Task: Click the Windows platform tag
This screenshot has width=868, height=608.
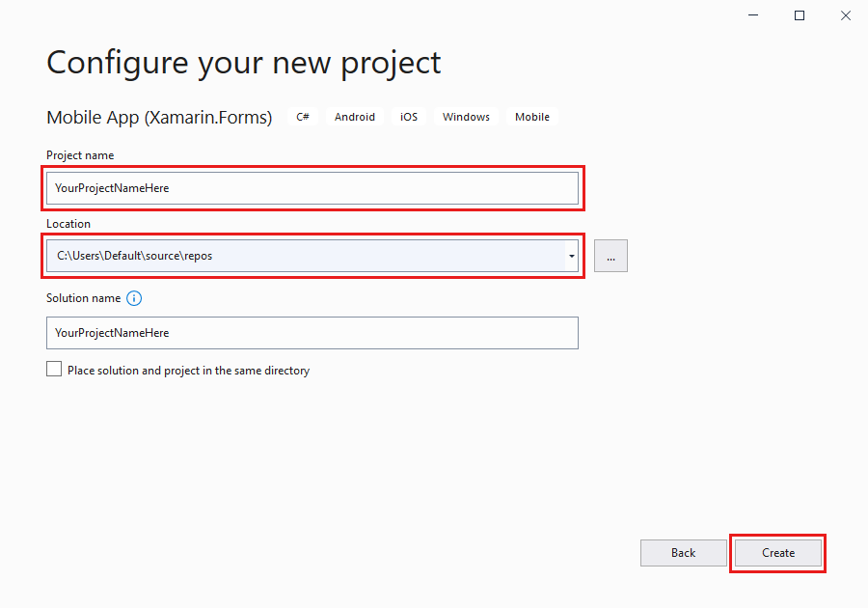Action: point(466,117)
